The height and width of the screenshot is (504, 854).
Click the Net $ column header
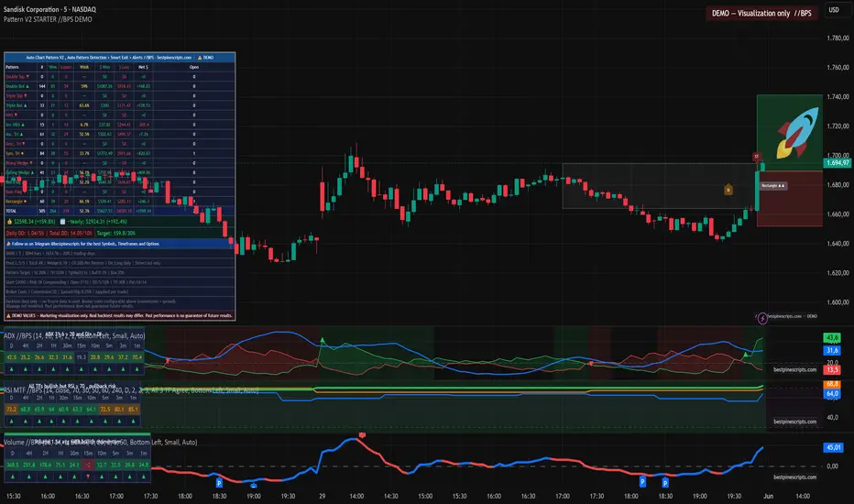coord(143,67)
